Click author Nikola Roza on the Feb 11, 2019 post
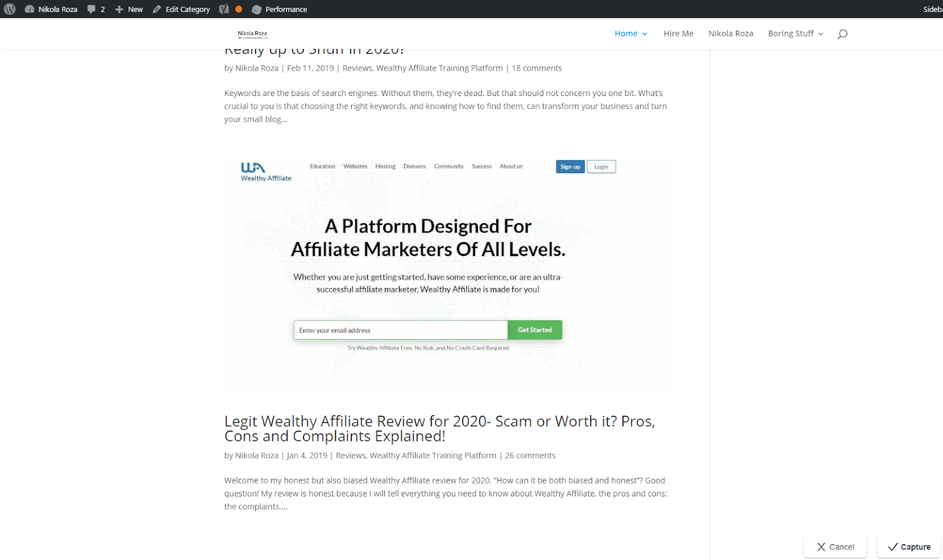The image size is (943, 560). pyautogui.click(x=257, y=68)
